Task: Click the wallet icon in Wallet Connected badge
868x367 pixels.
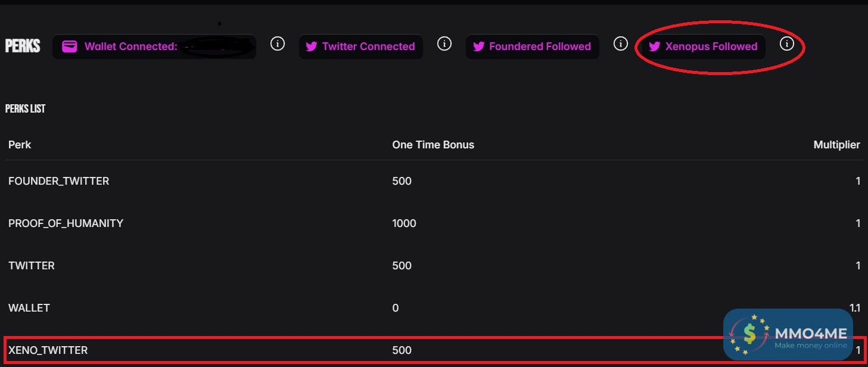Action: [x=70, y=46]
